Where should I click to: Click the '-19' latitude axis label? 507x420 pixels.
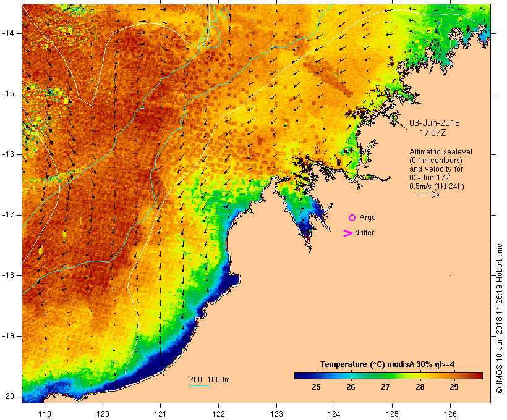point(8,336)
